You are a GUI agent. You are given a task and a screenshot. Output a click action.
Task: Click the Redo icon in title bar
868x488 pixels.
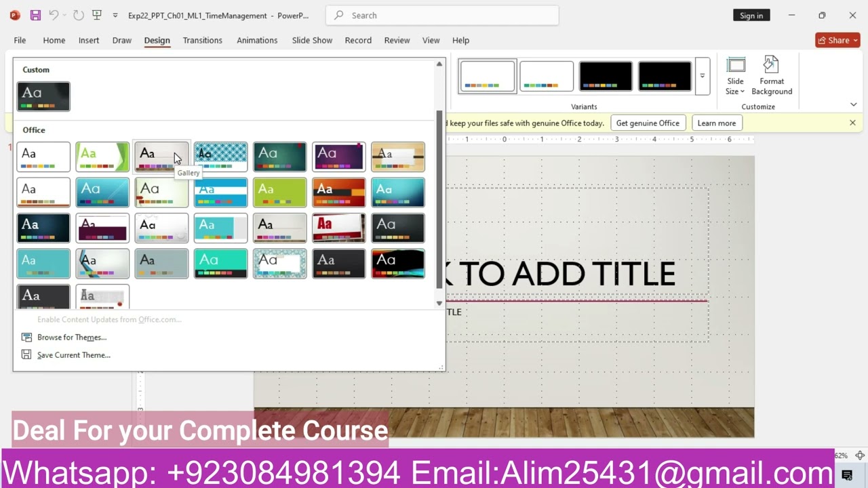79,15
